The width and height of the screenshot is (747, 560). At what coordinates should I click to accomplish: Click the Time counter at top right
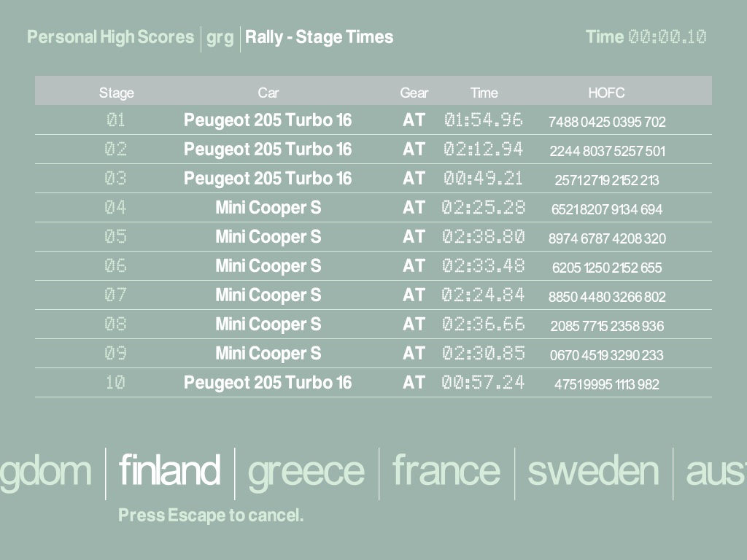(x=646, y=37)
